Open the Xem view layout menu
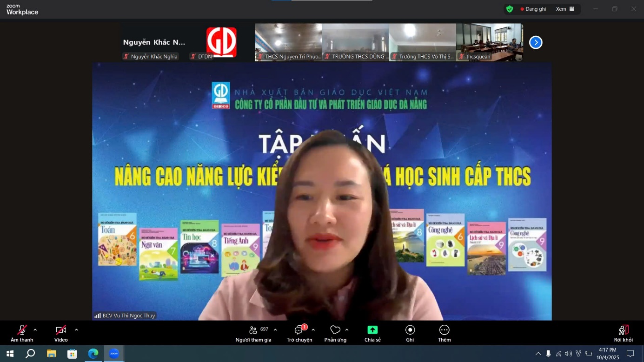Viewport: 644px width, 362px height. [x=565, y=9]
